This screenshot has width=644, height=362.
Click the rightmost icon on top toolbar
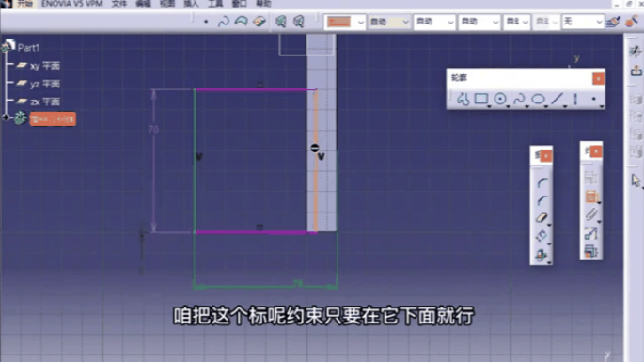coord(632,21)
